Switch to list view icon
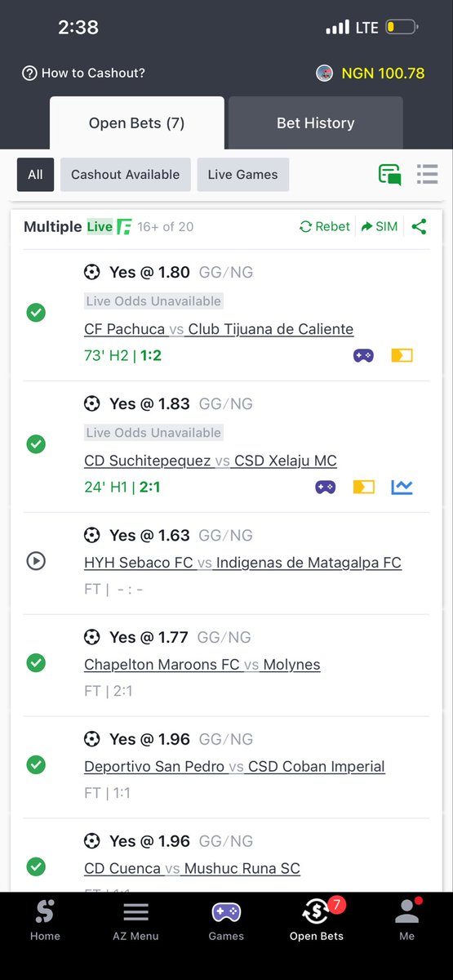The image size is (453, 980). 428,174
